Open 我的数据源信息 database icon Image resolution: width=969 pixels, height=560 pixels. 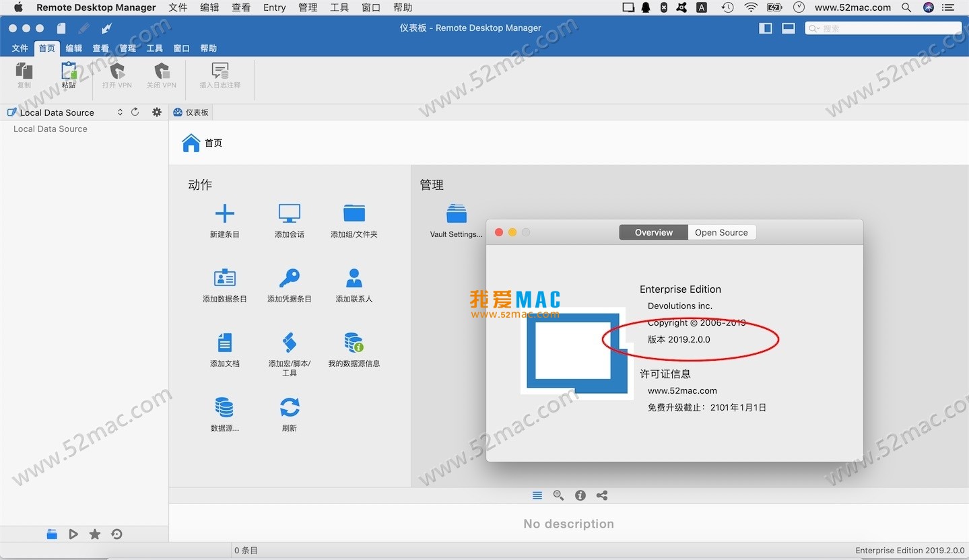(354, 343)
